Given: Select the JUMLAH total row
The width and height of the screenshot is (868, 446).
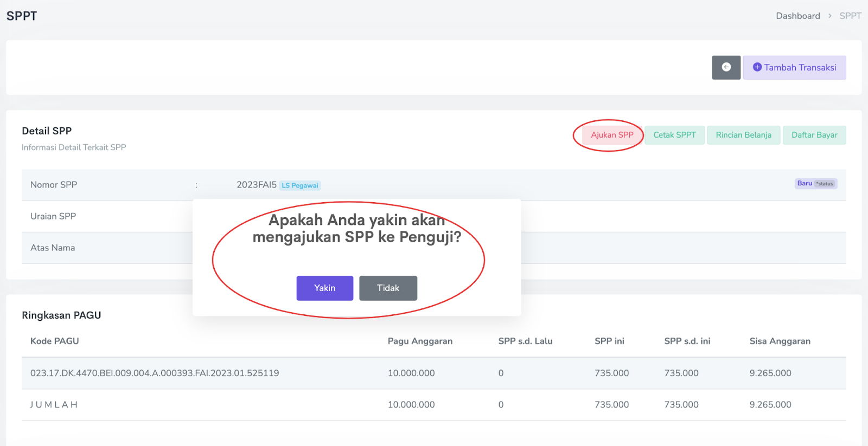Looking at the screenshot, I should tap(54, 405).
